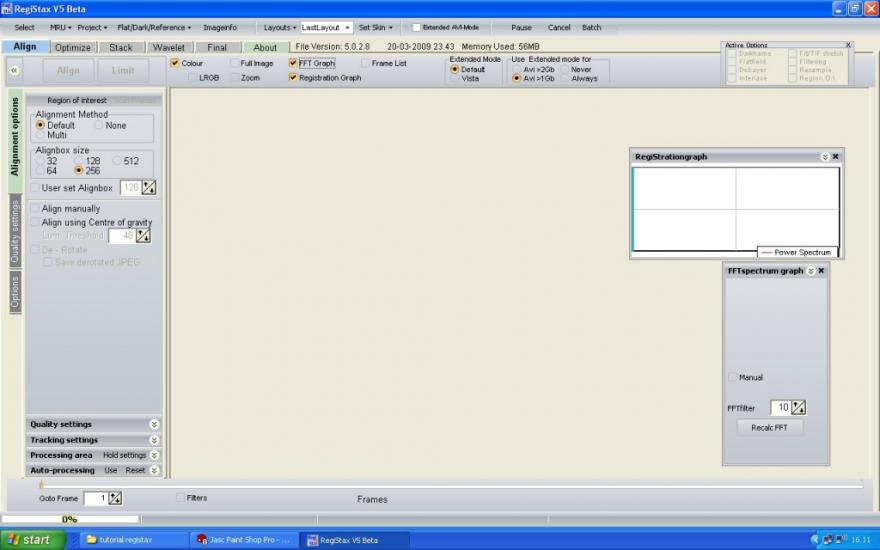Open the Flat/Dark/Reference dropdown menu

coord(154,28)
